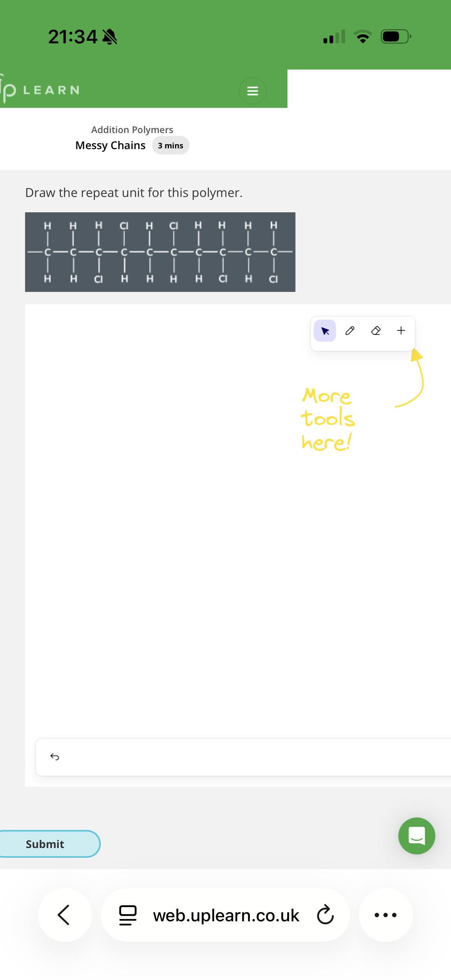Screen dimensions: 451x980
Task: Click the Up Learn logo
Action: point(40,90)
